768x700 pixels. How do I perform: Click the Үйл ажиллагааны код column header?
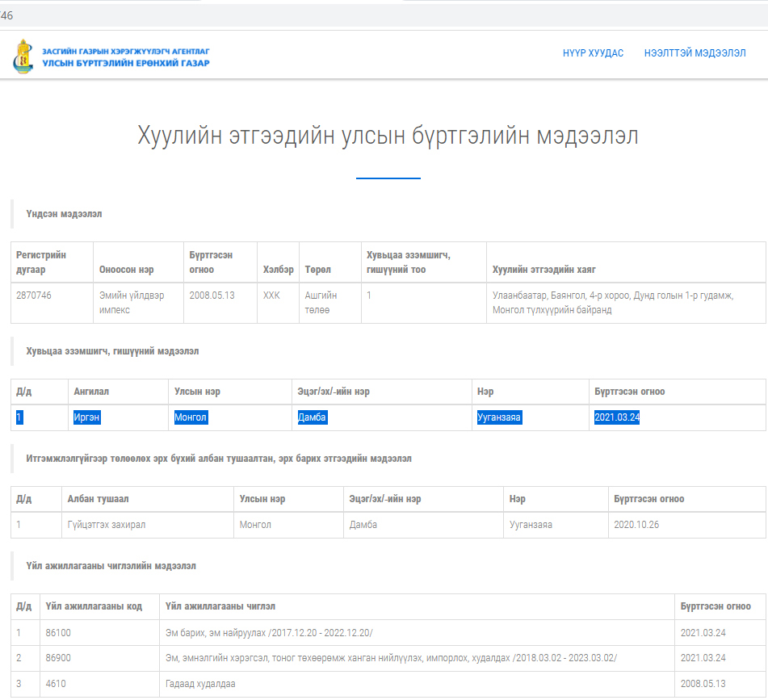tap(94, 606)
